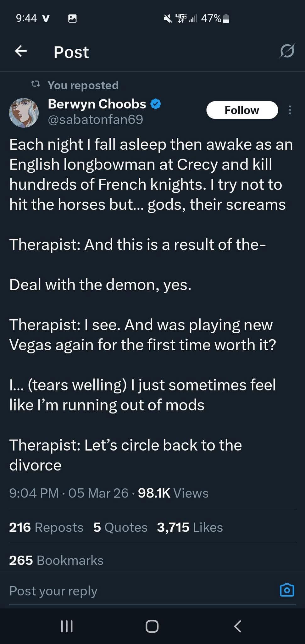
Task: Focus the "Post your reply" field
Action: (x=126, y=591)
